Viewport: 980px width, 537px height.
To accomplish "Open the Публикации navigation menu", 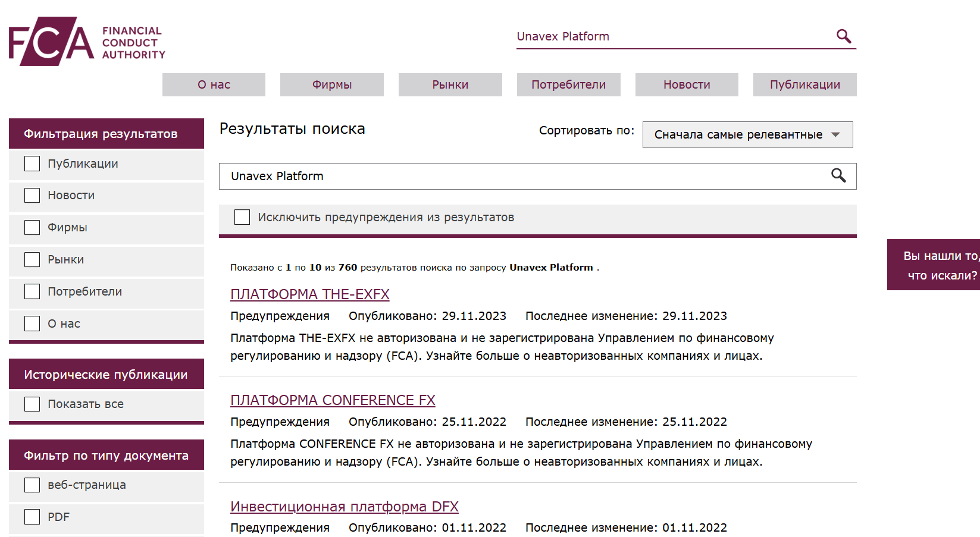I will point(805,84).
